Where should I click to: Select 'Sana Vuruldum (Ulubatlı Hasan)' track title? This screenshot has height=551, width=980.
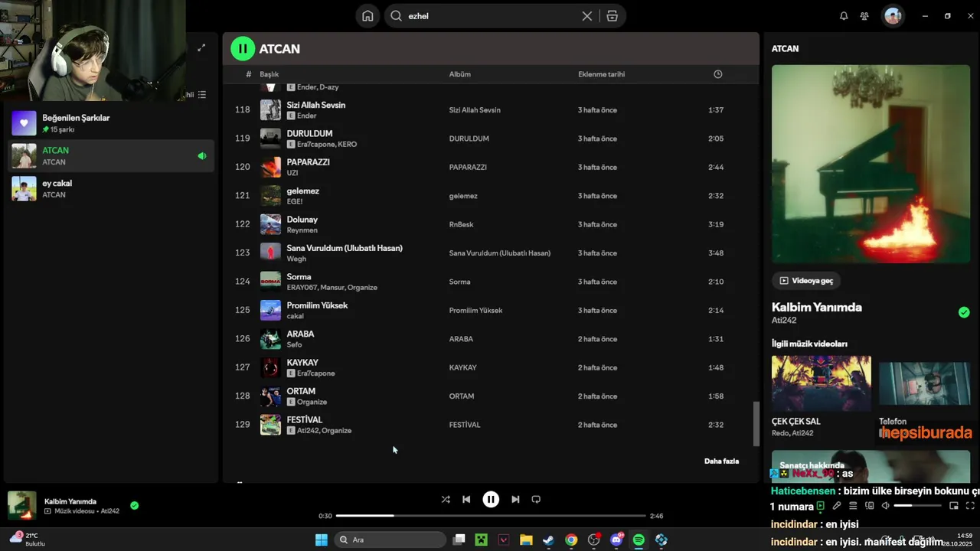[345, 248]
